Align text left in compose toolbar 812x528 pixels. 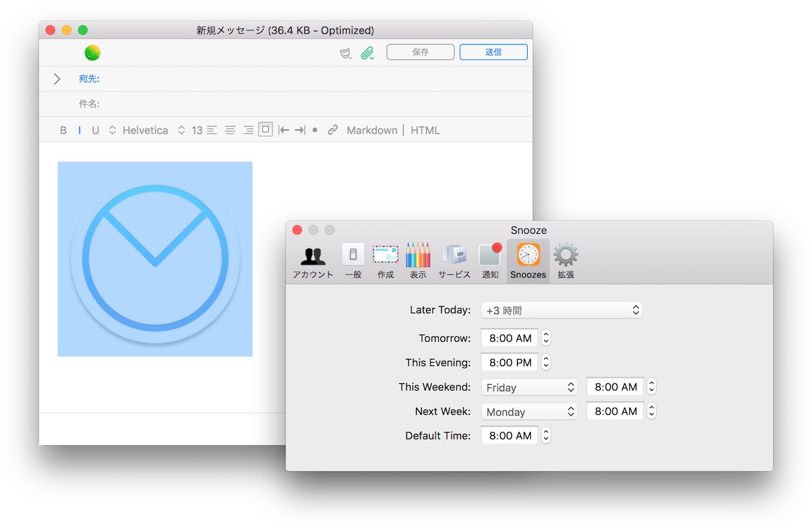click(212, 131)
